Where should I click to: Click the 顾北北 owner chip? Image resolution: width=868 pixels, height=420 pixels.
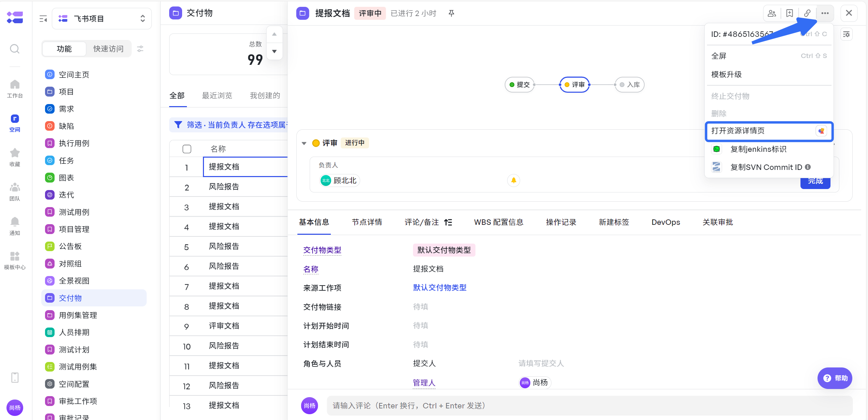(340, 180)
